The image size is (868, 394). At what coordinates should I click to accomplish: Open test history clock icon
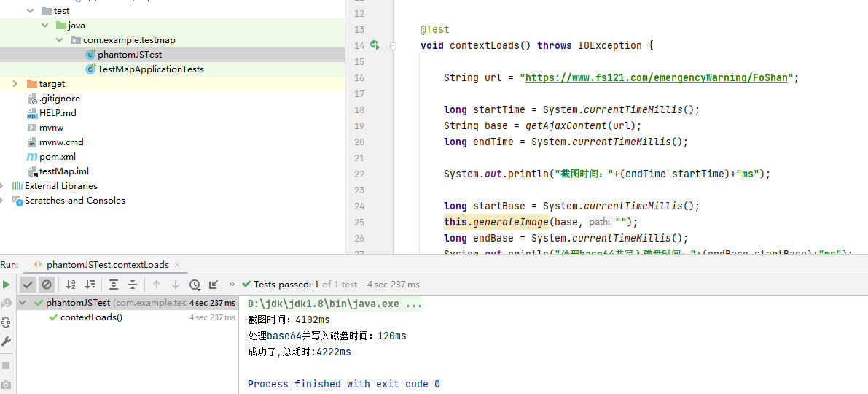[195, 285]
